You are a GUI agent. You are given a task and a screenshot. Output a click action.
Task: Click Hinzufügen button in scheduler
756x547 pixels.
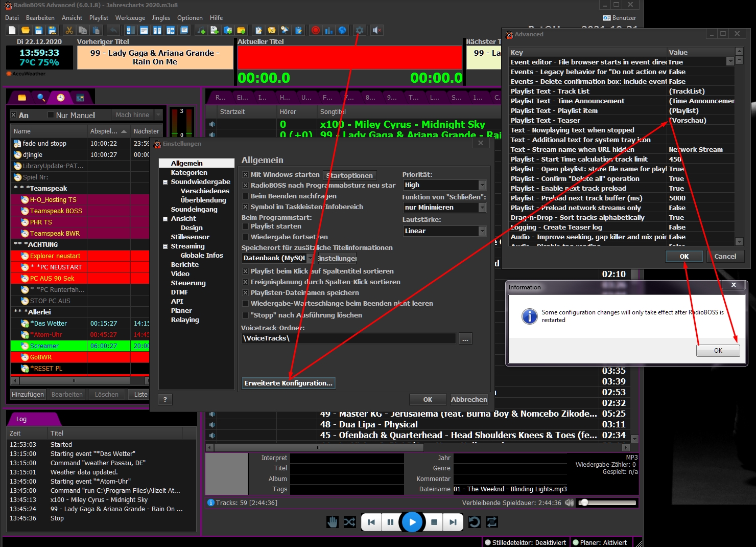pos(28,395)
